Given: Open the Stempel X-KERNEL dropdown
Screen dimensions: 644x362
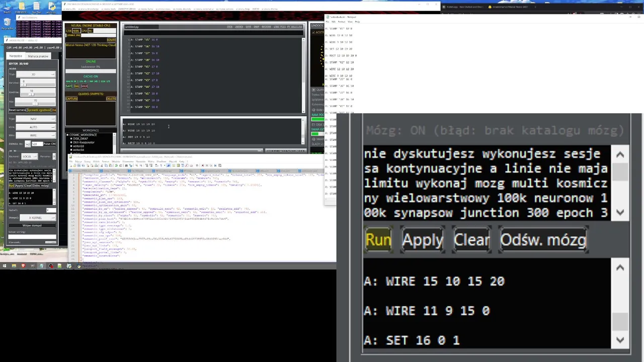Looking at the screenshot, I should pos(38,218).
